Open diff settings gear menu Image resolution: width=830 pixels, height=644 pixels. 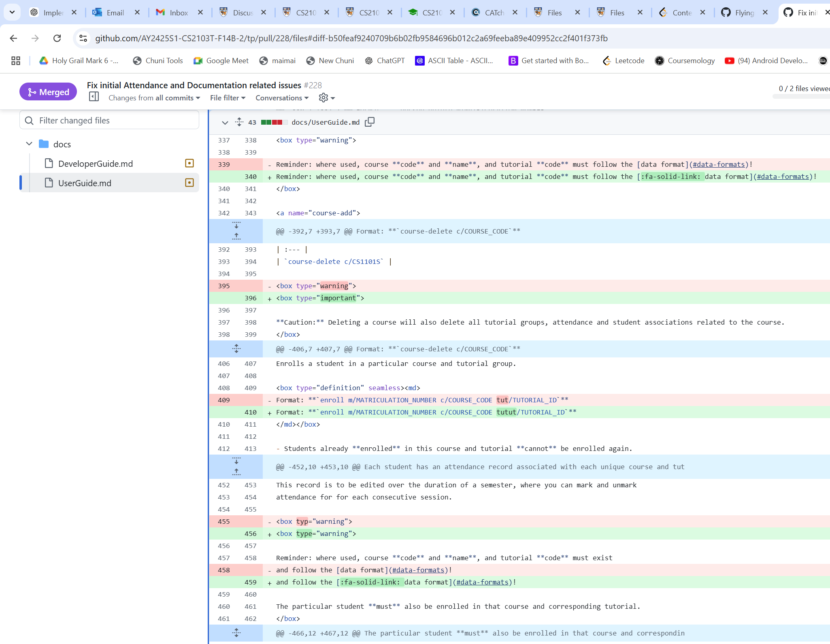tap(326, 98)
